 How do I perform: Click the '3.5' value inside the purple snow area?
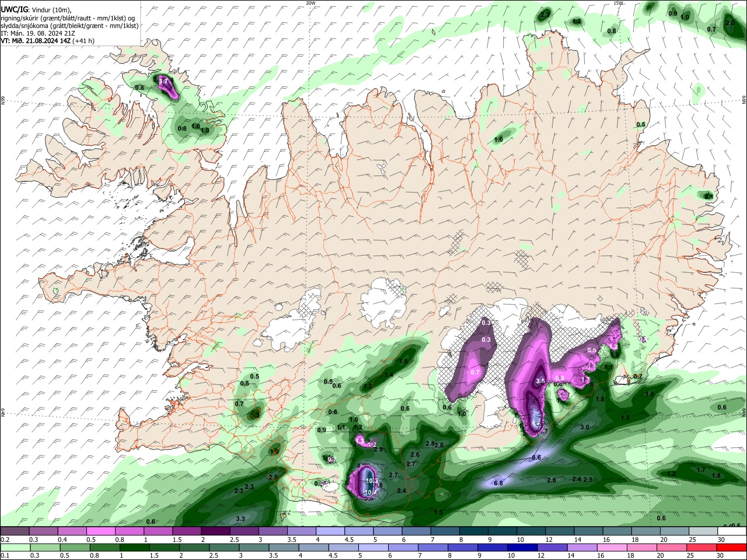point(540,381)
